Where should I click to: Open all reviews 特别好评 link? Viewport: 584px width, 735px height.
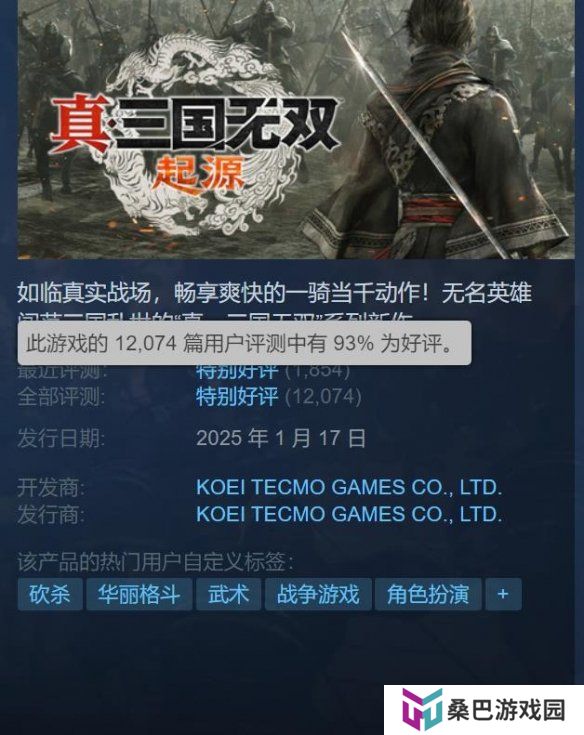pos(237,397)
